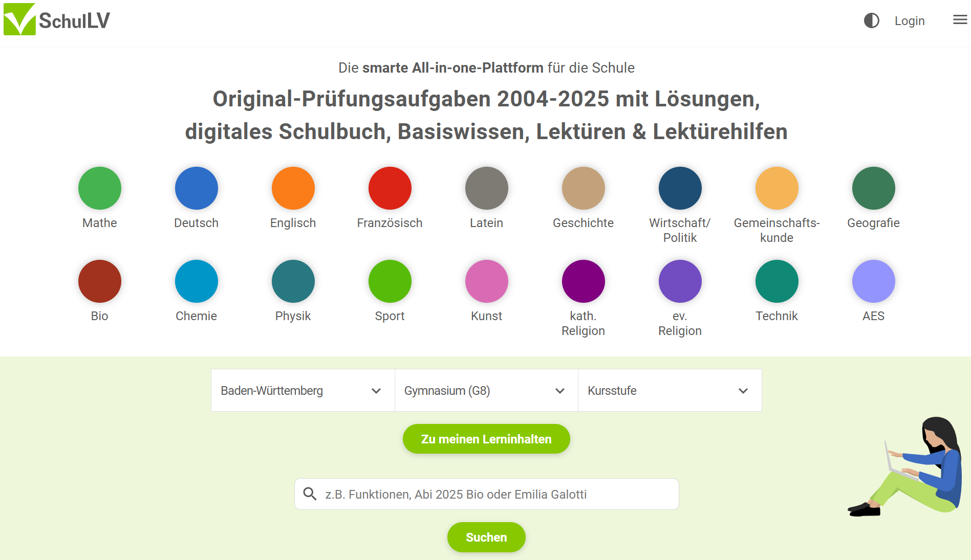This screenshot has width=971, height=560.
Task: Select the Französisch subject icon
Action: pos(390,188)
